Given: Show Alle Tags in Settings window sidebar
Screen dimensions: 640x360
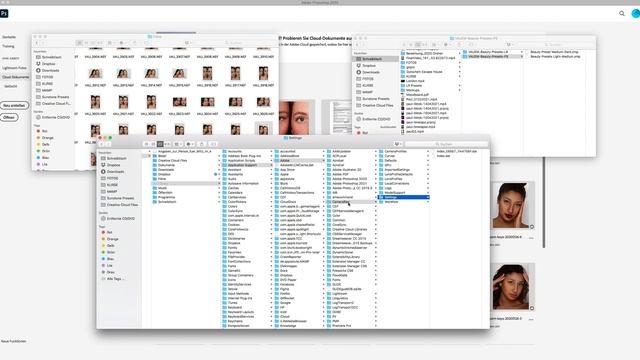Looking at the screenshot, I should coord(116,279).
